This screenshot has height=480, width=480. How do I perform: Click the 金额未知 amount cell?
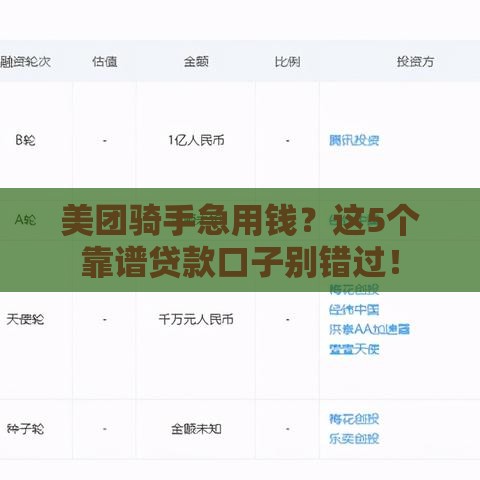pyautogui.click(x=196, y=429)
